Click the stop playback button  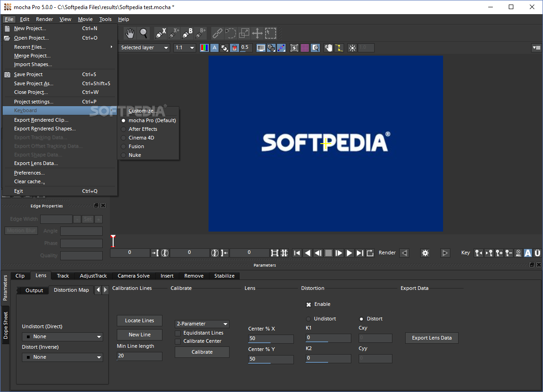point(328,253)
